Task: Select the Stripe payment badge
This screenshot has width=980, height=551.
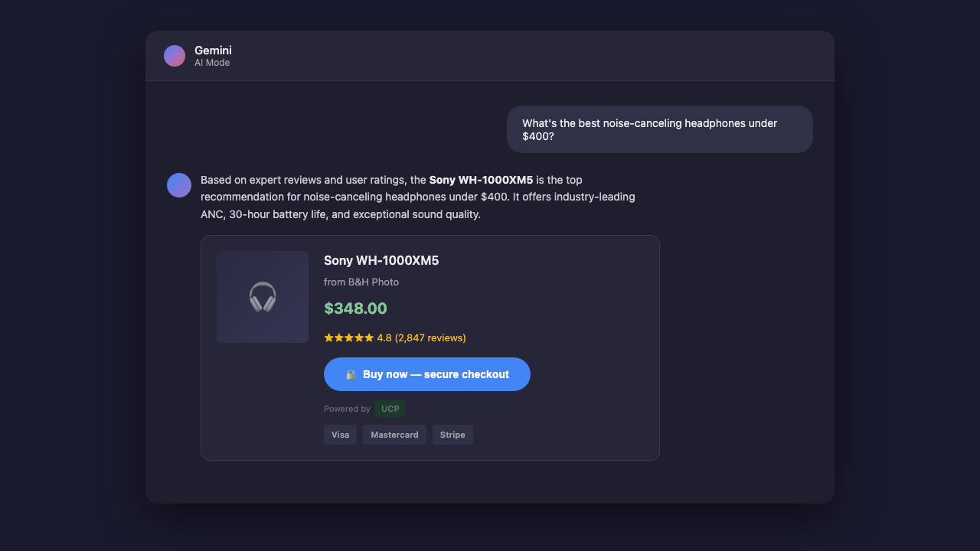Action: (x=452, y=434)
